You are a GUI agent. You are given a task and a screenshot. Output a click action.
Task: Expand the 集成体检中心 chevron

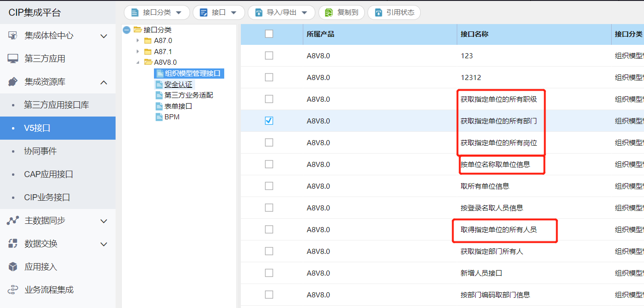tap(104, 36)
